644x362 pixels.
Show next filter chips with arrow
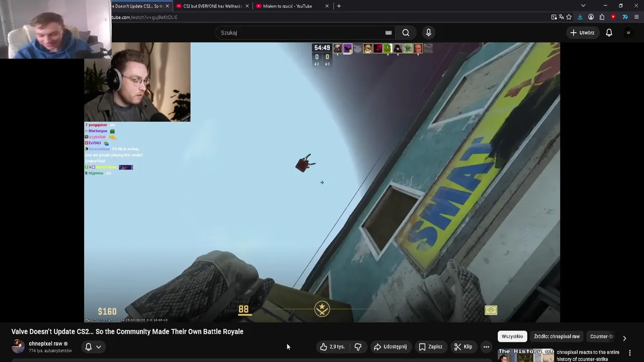click(624, 338)
